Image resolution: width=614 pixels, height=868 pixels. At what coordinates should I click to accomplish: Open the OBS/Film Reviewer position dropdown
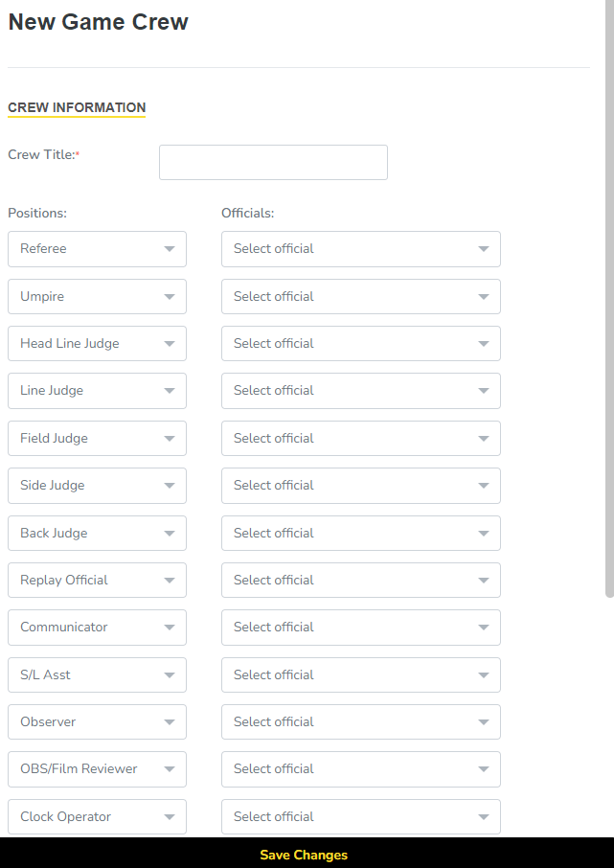(97, 769)
